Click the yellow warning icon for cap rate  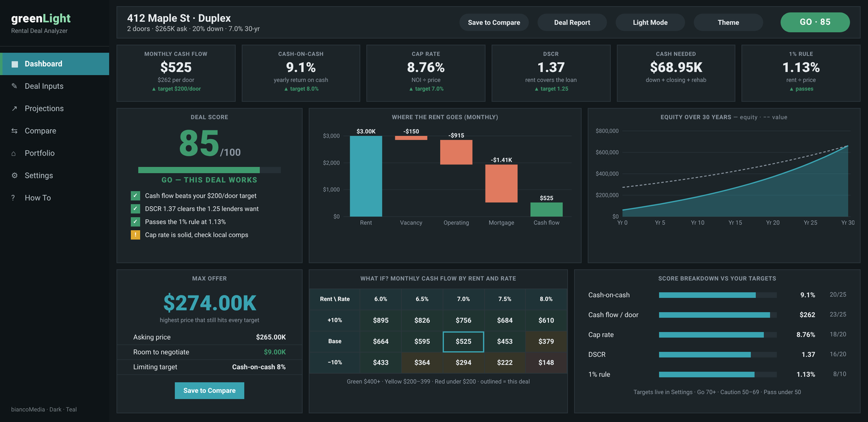click(135, 235)
